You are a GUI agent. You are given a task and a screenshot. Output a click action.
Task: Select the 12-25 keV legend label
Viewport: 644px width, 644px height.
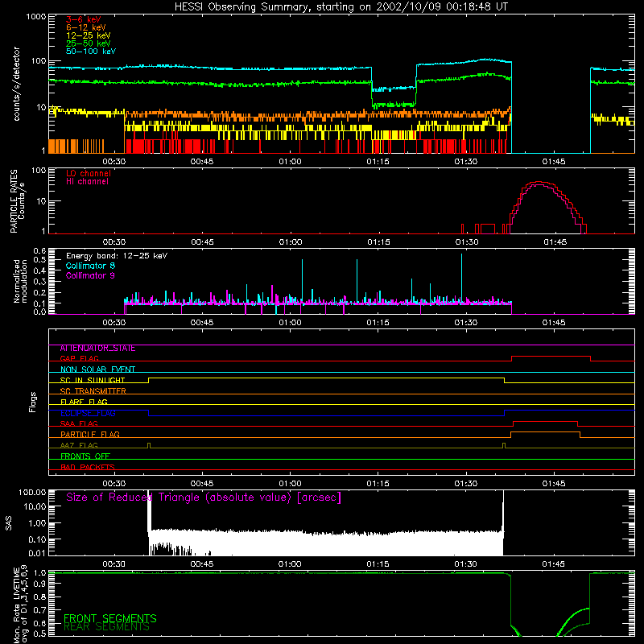[x=89, y=35]
